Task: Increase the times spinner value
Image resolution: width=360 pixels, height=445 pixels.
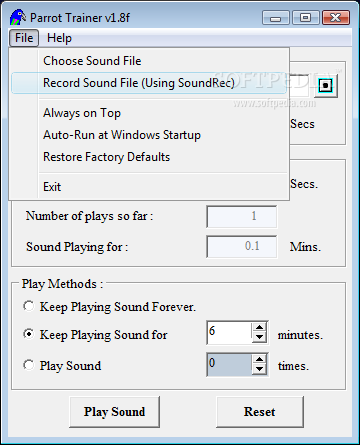Action: [259, 359]
